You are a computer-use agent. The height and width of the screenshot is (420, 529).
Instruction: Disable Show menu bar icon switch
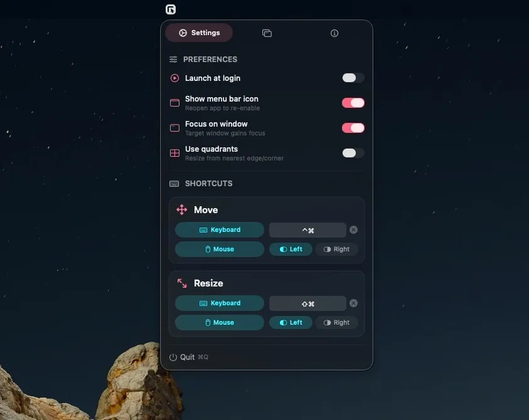tap(353, 103)
